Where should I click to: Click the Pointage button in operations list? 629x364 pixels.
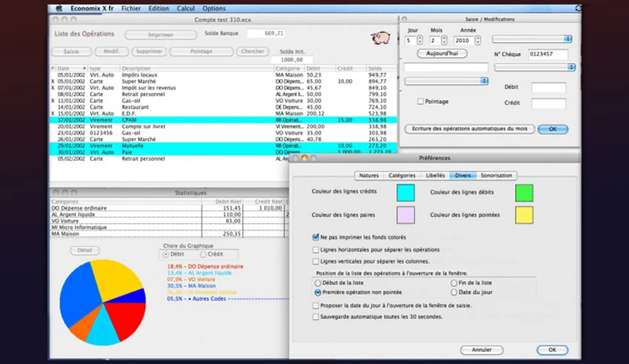click(x=201, y=51)
